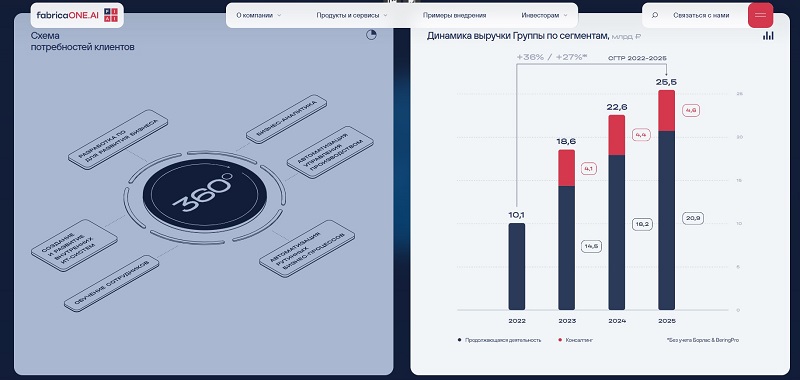Select the Автоматизация управления производством tile

click(x=330, y=152)
